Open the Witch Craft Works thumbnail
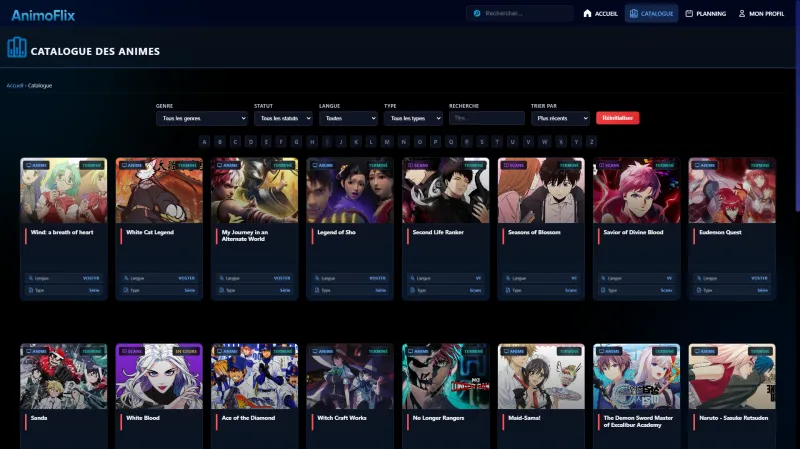The height and width of the screenshot is (449, 800). point(350,376)
